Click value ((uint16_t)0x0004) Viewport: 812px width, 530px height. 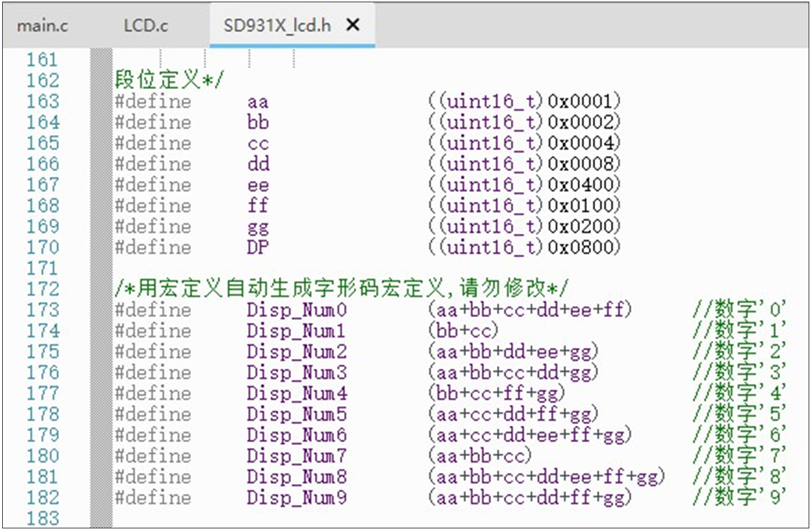(x=524, y=142)
